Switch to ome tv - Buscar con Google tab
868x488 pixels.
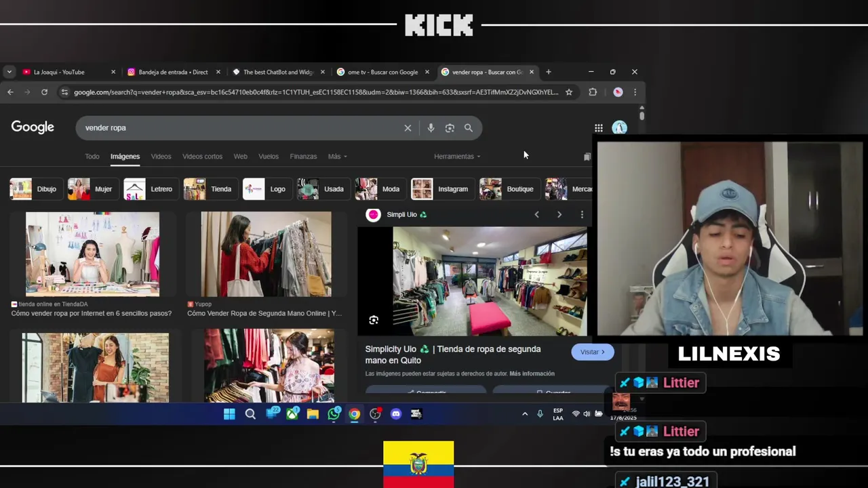pos(382,72)
